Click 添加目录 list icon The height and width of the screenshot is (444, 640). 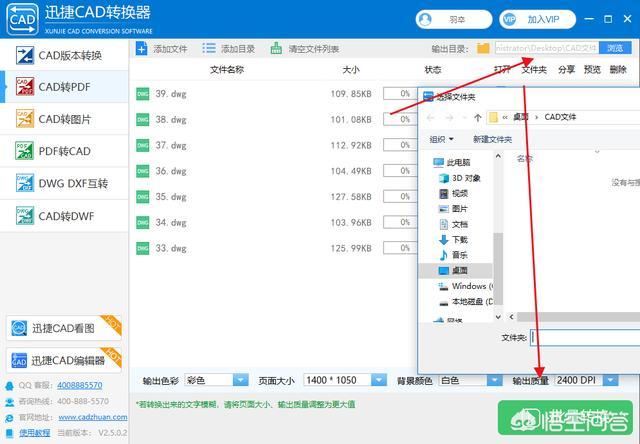coord(209,49)
